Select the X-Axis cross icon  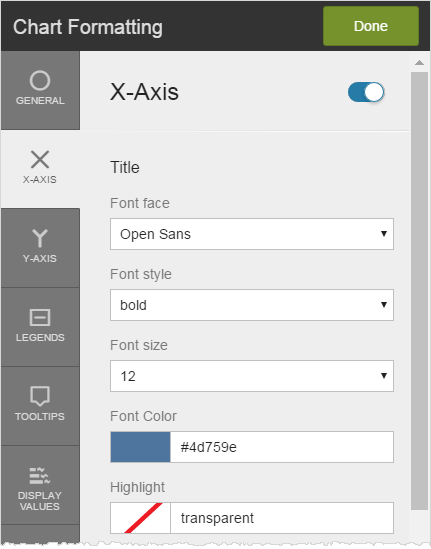click(40, 160)
